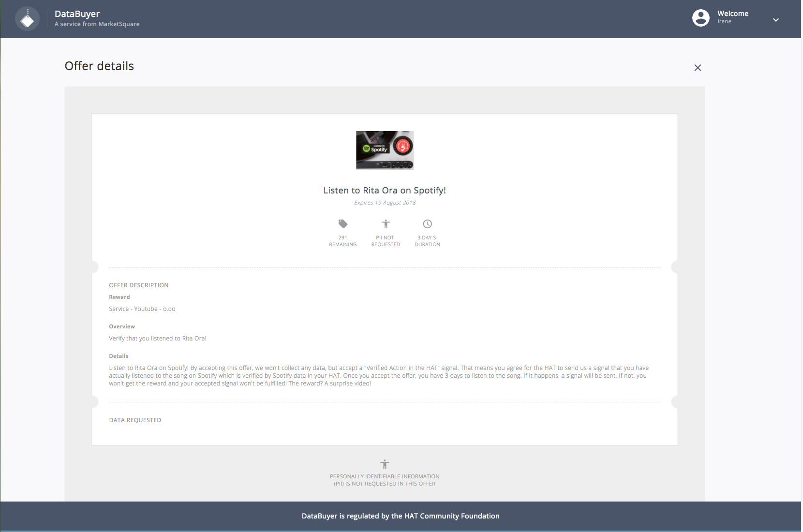The image size is (803, 532).
Task: Close the Offer details panel
Action: coord(698,68)
